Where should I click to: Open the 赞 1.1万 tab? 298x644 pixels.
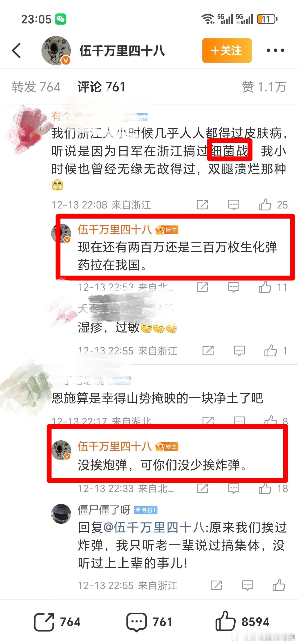pos(264,87)
